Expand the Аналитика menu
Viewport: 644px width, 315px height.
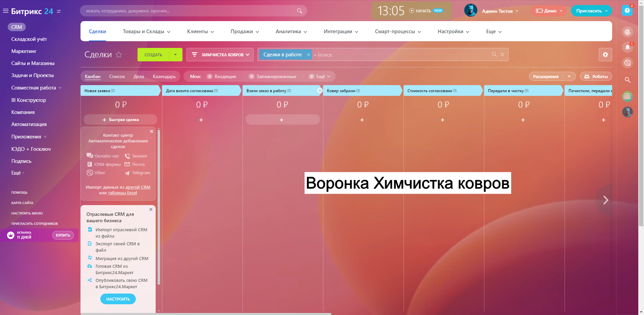coord(291,31)
